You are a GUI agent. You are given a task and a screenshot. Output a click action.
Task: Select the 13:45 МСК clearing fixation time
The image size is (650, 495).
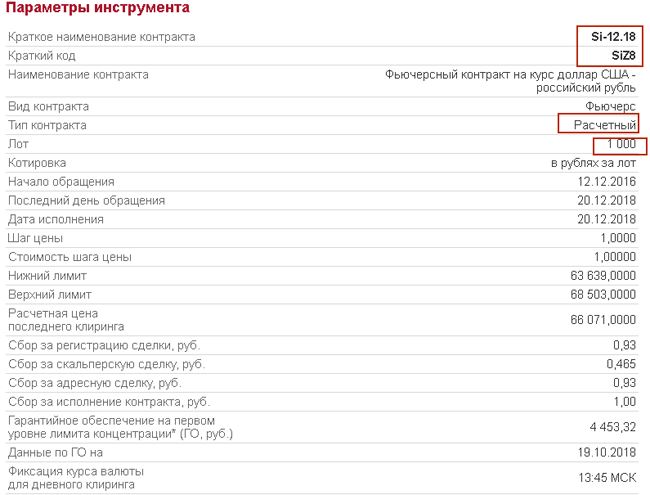click(x=607, y=478)
